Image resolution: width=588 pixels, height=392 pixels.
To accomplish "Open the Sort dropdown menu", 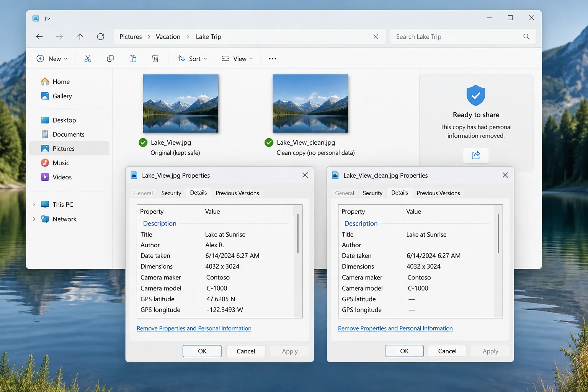I will 193,59.
